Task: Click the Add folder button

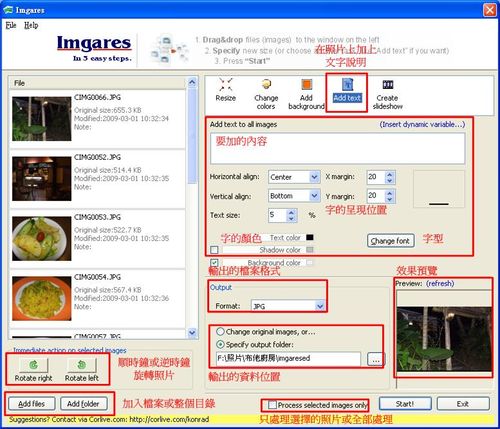Action: [84, 404]
